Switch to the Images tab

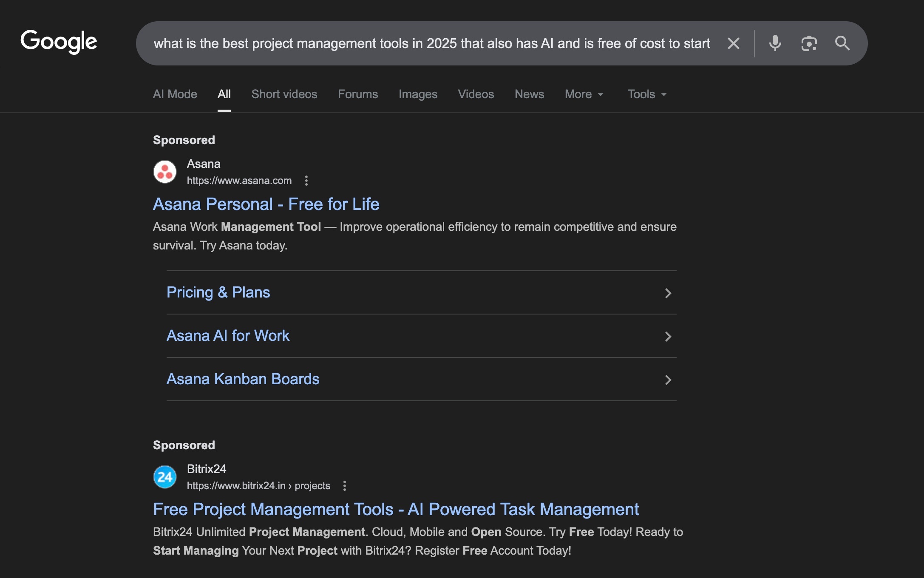(x=418, y=94)
